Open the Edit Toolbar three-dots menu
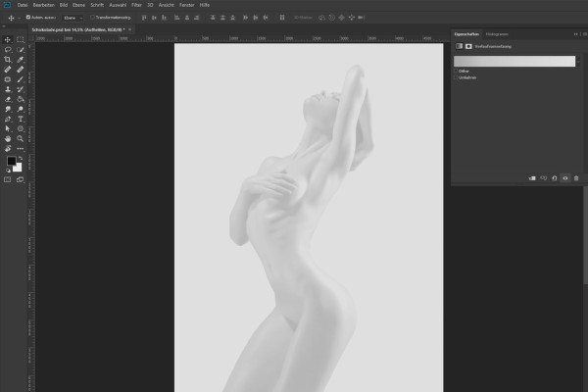588x392 pixels. click(x=21, y=149)
